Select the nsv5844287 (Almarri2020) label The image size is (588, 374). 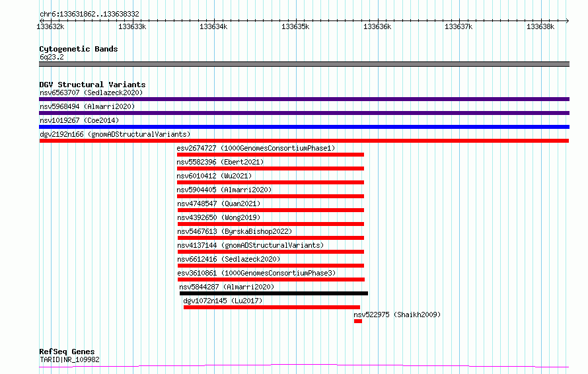click(x=227, y=287)
